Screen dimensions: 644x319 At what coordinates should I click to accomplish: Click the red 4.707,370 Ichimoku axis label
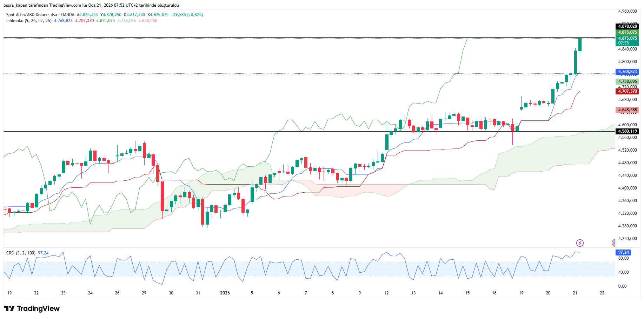(627, 91)
